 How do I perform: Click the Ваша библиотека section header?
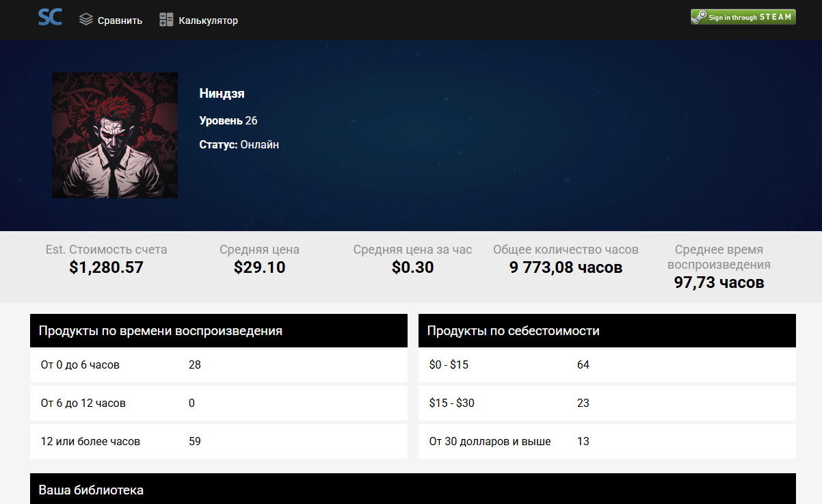pos(412,490)
